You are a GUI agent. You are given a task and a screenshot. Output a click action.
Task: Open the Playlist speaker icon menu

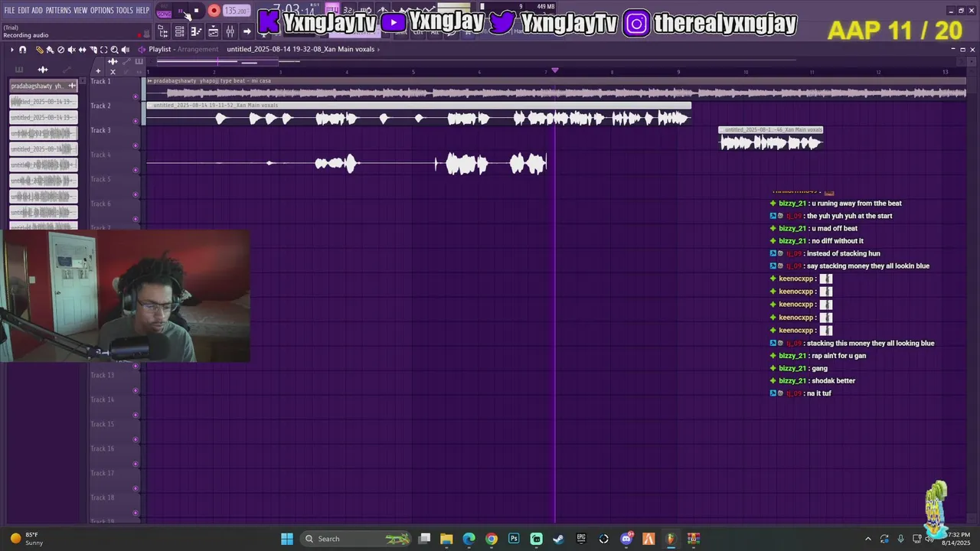(x=142, y=50)
